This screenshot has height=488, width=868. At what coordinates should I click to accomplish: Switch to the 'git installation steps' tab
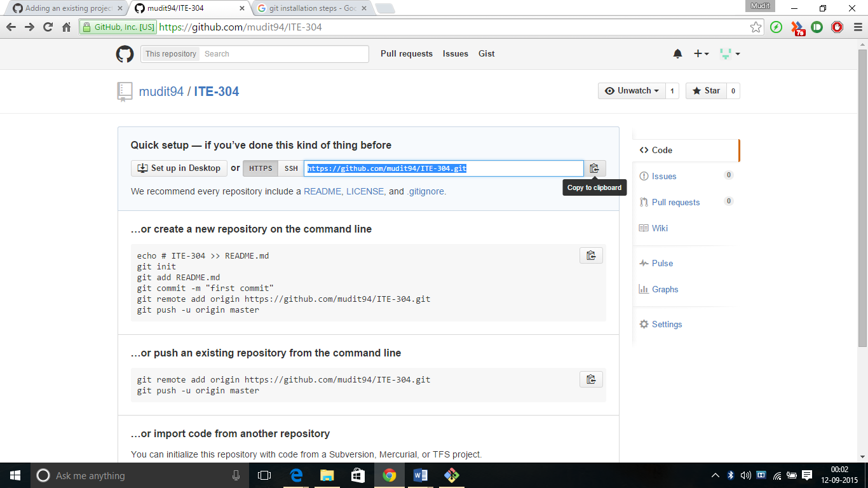coord(313,8)
